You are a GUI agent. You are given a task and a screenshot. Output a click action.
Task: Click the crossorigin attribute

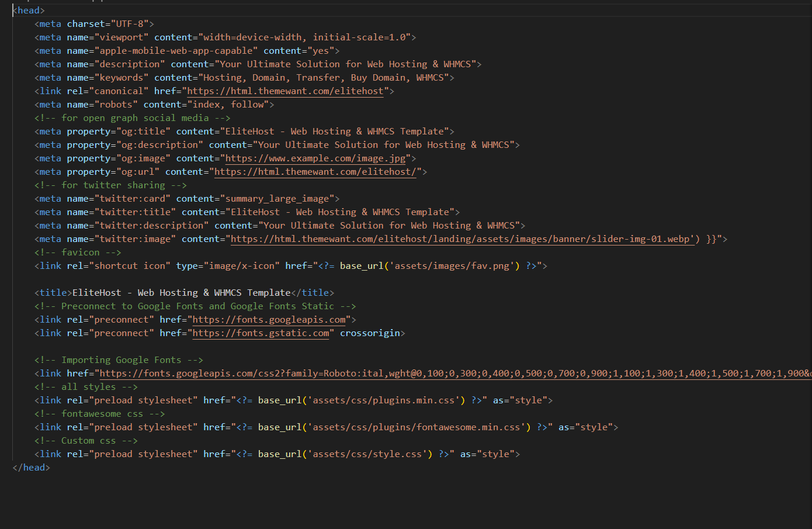tap(370, 333)
